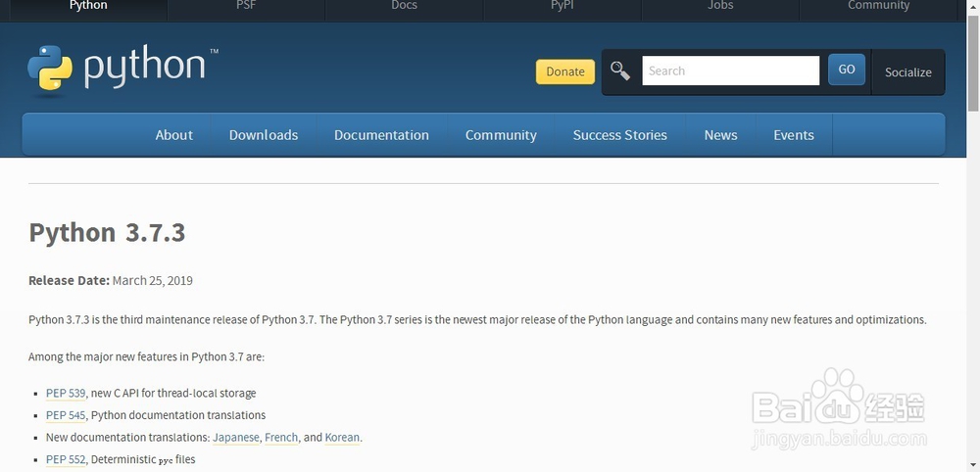This screenshot has width=980, height=472.
Task: Follow the PEP 552 link
Action: 66,459
